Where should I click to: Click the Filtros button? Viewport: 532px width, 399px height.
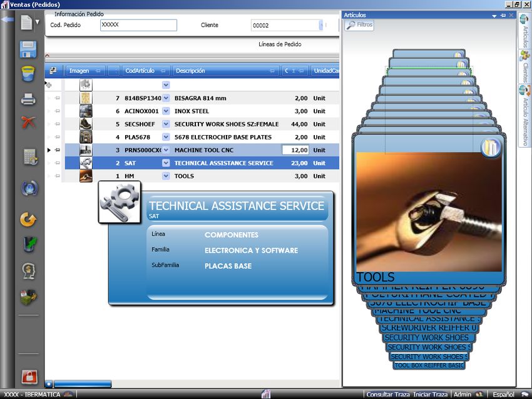360,25
